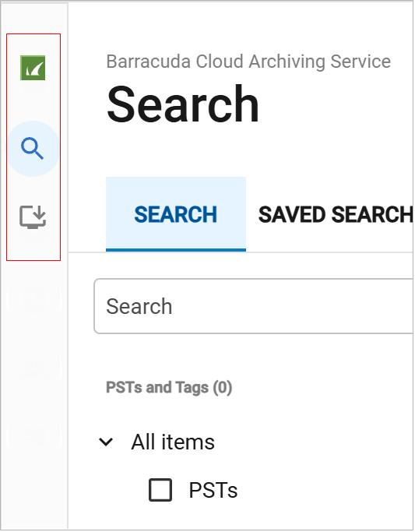Click the green Barracuda logo icon
This screenshot has height=532, width=415.
tap(33, 68)
